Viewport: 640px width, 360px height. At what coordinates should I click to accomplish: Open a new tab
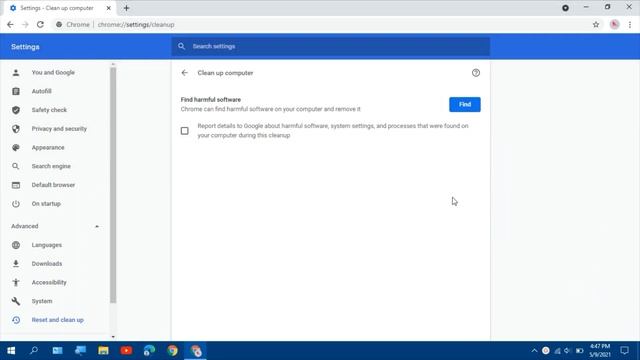pyautogui.click(x=127, y=8)
